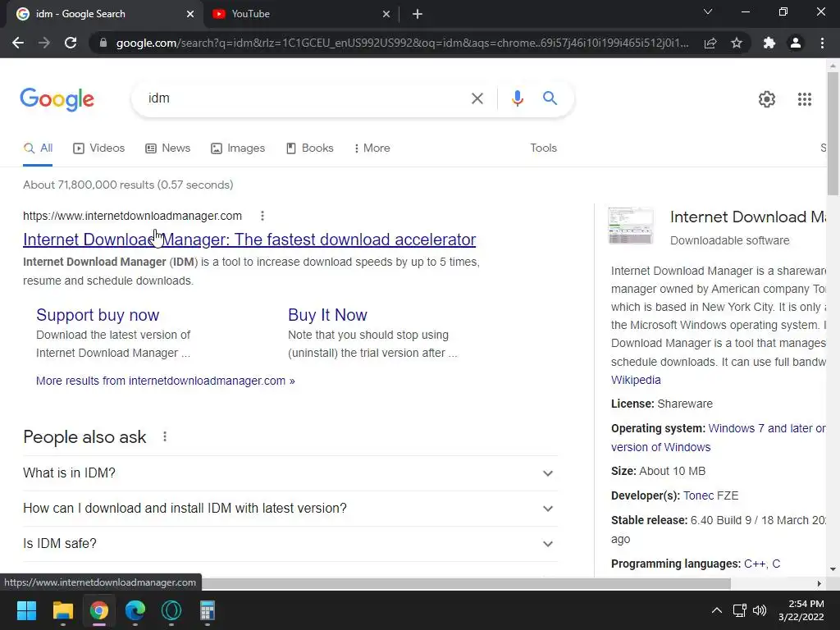Open the volume speaker tray icon

coord(759,610)
